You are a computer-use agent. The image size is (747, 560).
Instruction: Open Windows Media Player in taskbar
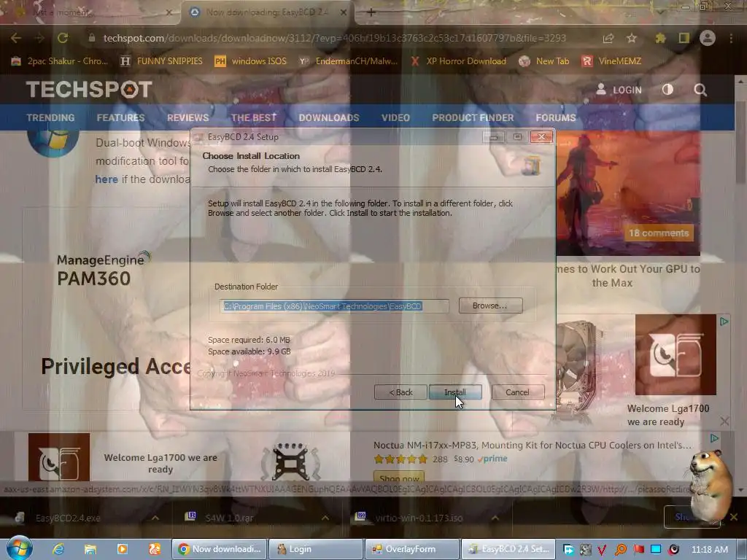[123, 549]
